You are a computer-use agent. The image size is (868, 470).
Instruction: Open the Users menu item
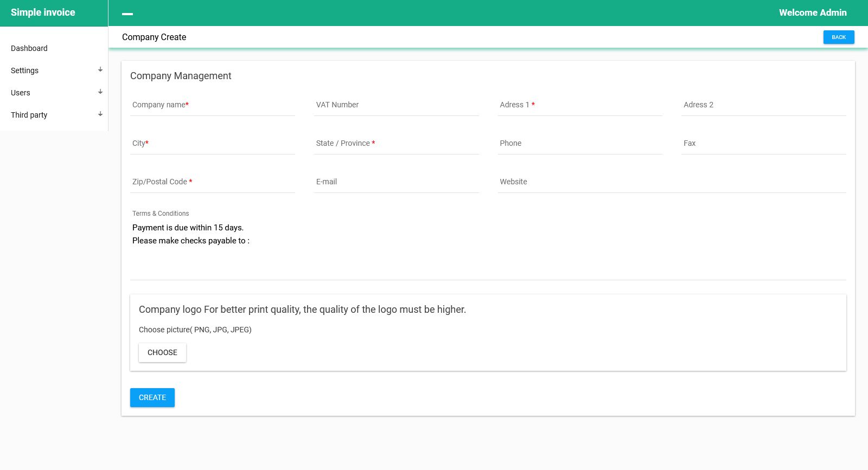(x=21, y=93)
